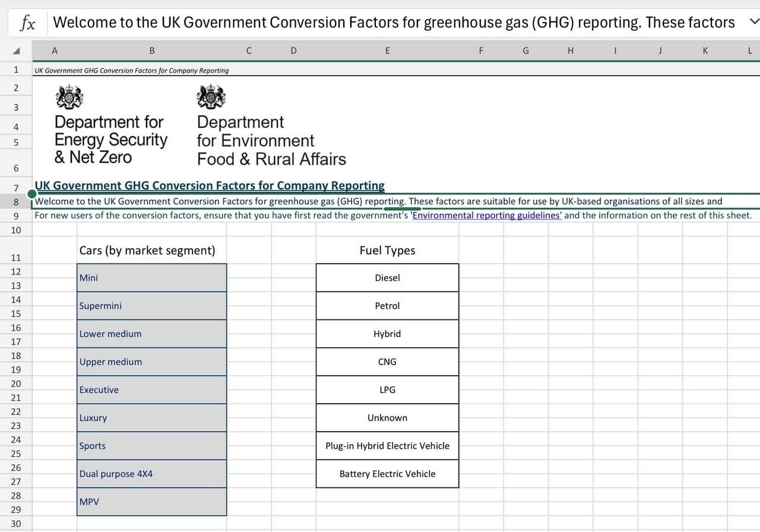Select column I header
Image resolution: width=760 pixels, height=532 pixels.
point(615,50)
